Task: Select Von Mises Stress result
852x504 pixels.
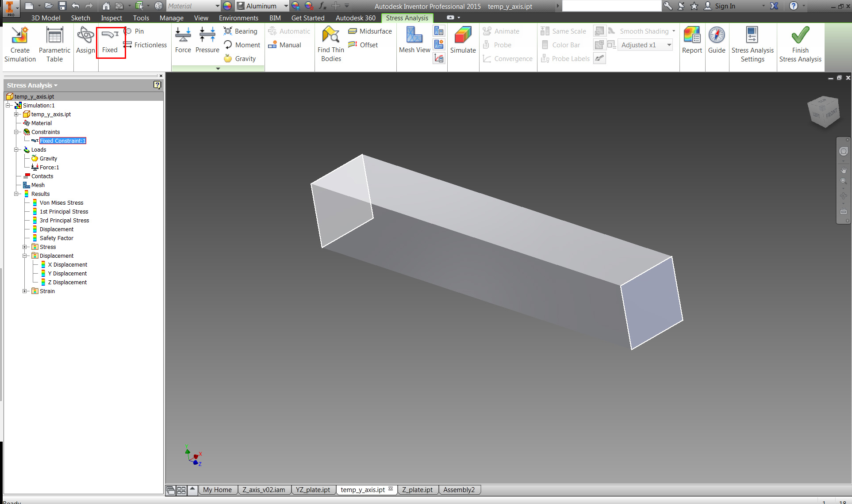Action: tap(61, 202)
